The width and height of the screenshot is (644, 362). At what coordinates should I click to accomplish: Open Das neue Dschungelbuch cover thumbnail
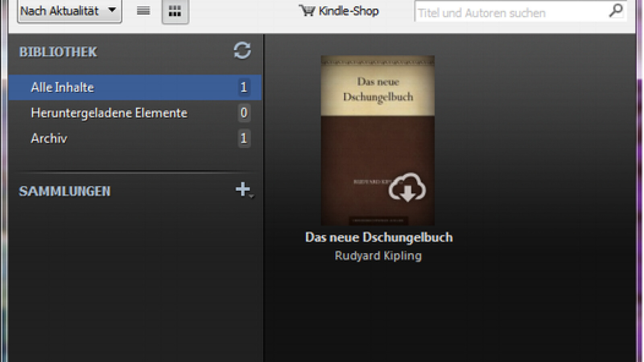pyautogui.click(x=378, y=140)
